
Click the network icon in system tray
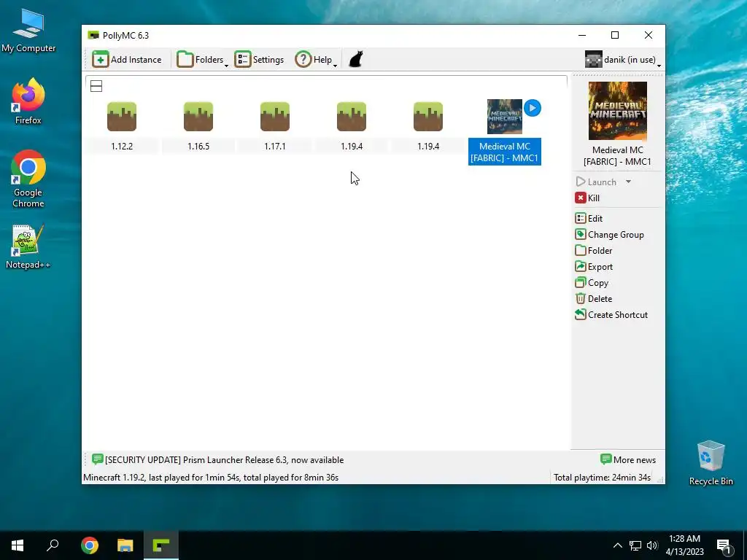pos(635,545)
